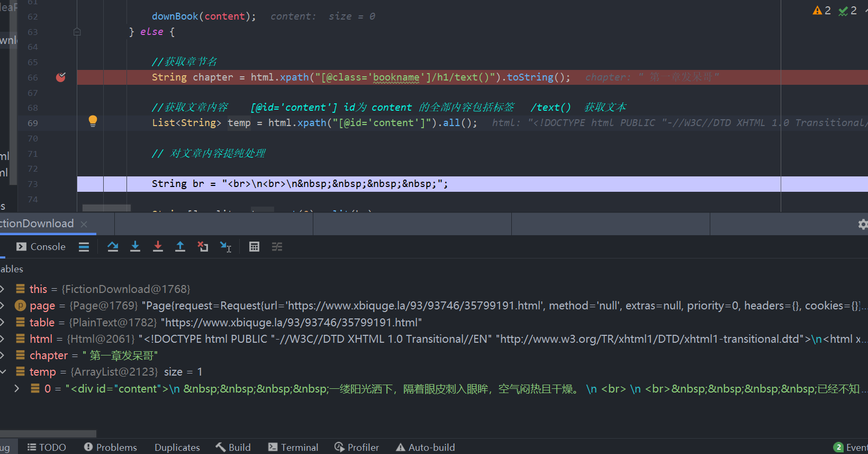Click the Step Out debugger icon
The height and width of the screenshot is (454, 868).
(180, 247)
